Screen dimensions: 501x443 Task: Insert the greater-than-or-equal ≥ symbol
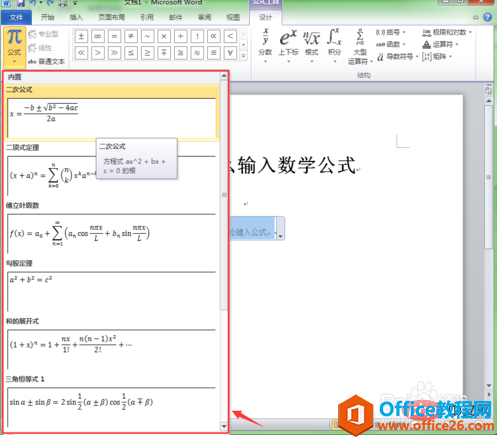tap(147, 53)
